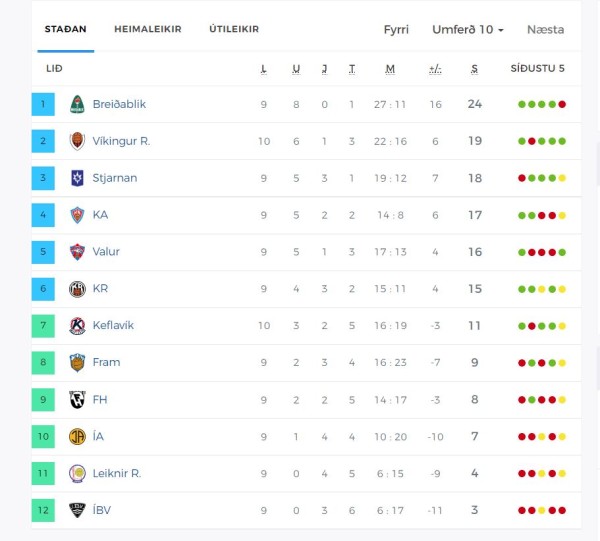
Task: Click the M goals column header
Action: (x=390, y=68)
